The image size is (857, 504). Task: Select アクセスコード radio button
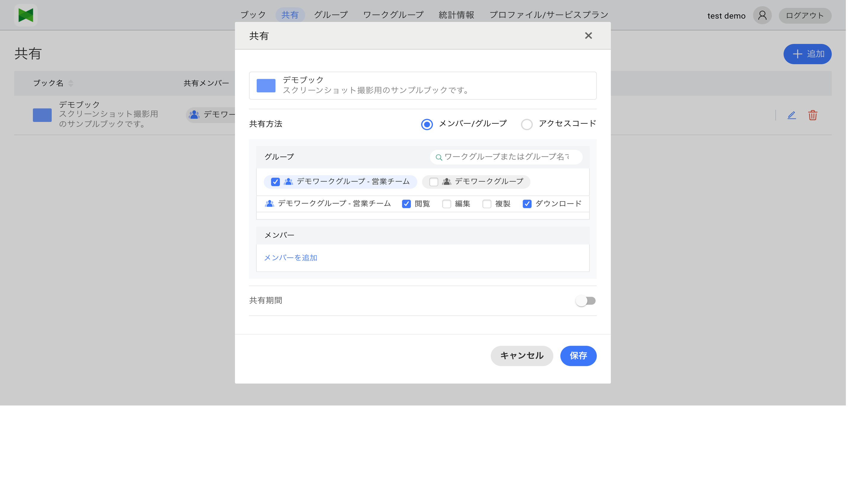click(x=526, y=124)
